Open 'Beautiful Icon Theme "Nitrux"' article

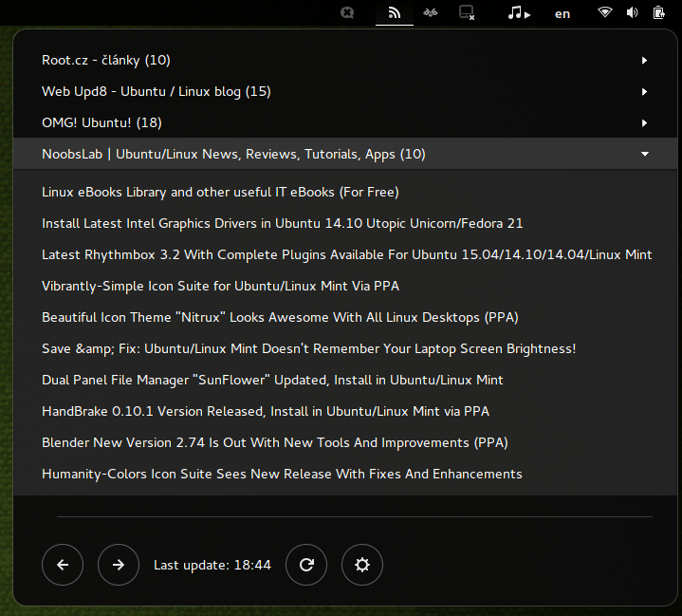pos(345,317)
